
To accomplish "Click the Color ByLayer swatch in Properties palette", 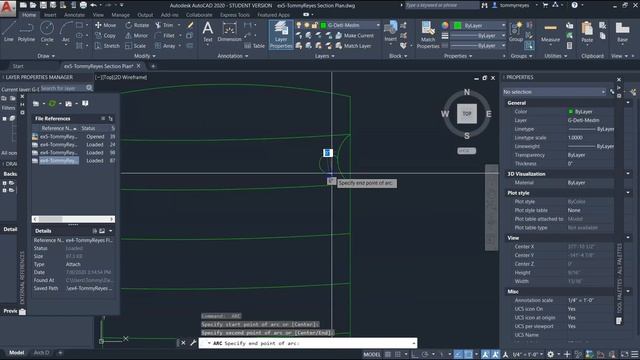I will click(571, 111).
